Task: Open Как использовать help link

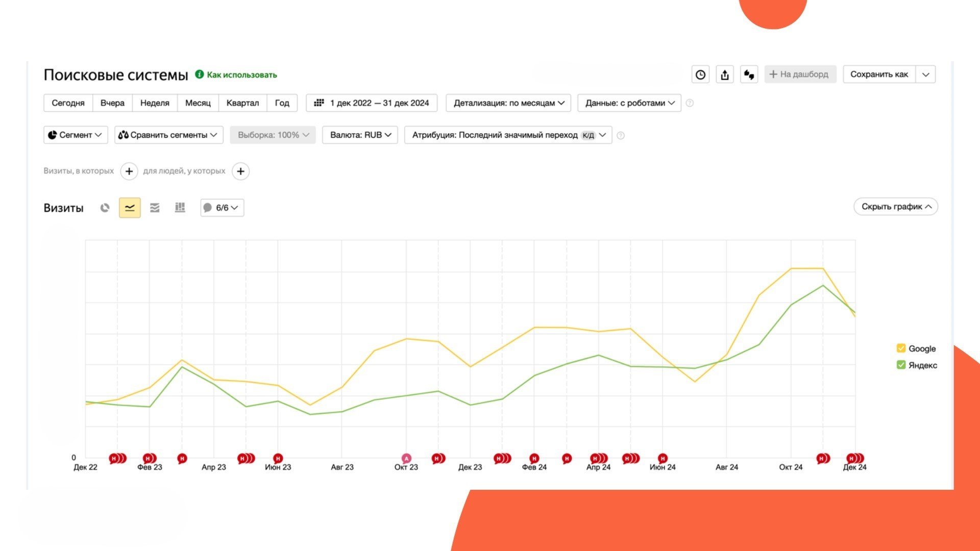Action: pyautogui.click(x=241, y=75)
